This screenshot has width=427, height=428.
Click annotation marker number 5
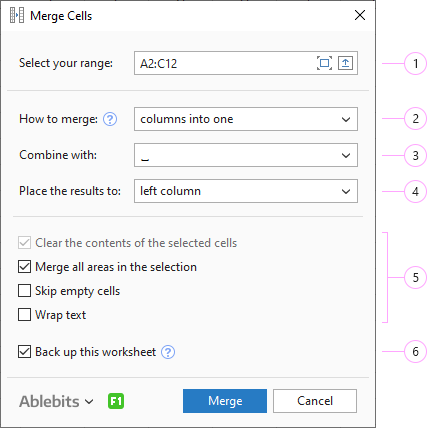415,277
